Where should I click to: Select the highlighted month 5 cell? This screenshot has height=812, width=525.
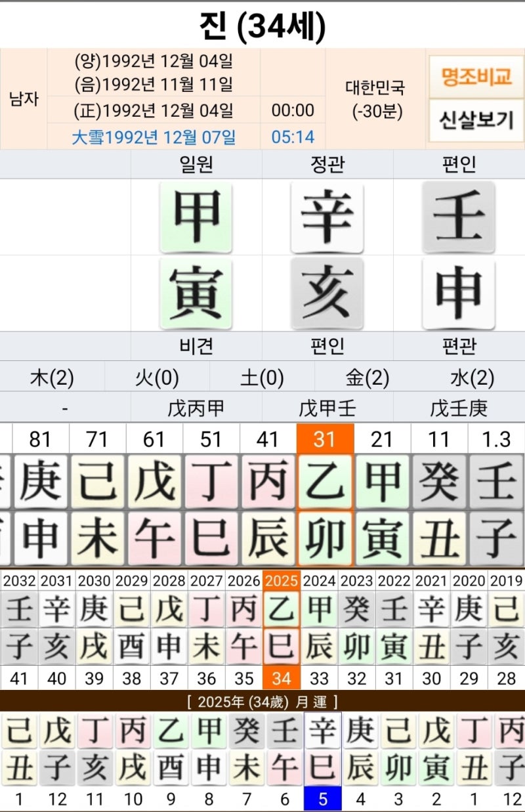point(322,800)
